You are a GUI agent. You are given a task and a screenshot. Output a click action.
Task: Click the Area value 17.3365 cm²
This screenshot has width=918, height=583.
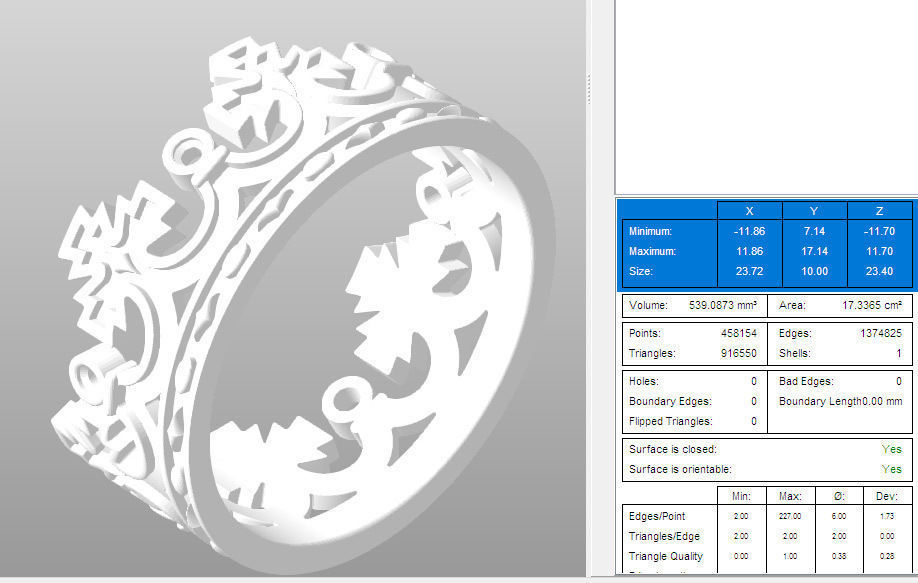click(872, 305)
